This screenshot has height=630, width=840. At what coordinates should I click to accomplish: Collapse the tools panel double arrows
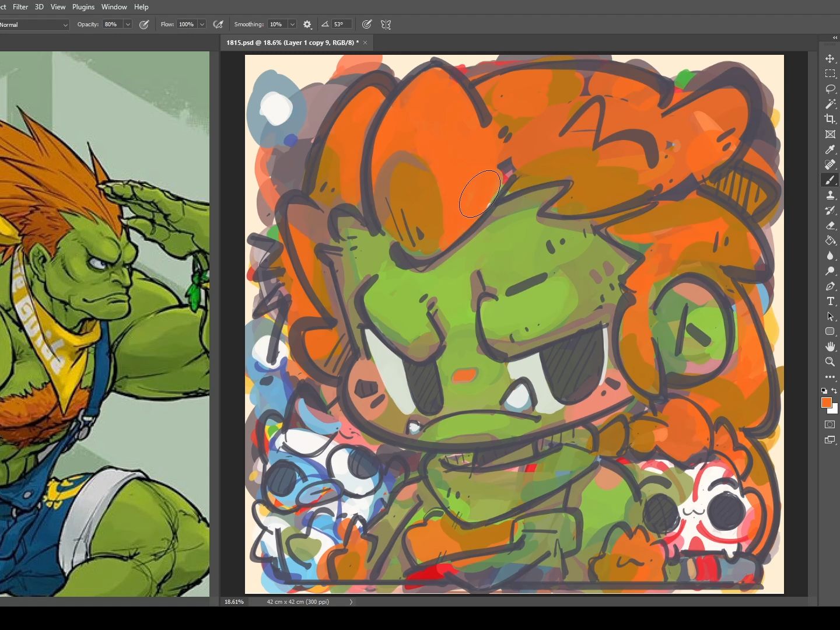[835, 37]
